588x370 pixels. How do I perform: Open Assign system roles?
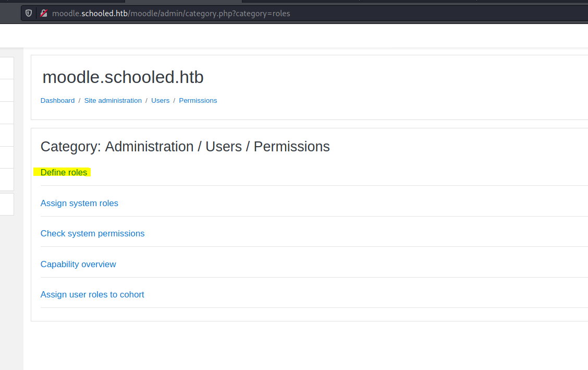(x=79, y=203)
